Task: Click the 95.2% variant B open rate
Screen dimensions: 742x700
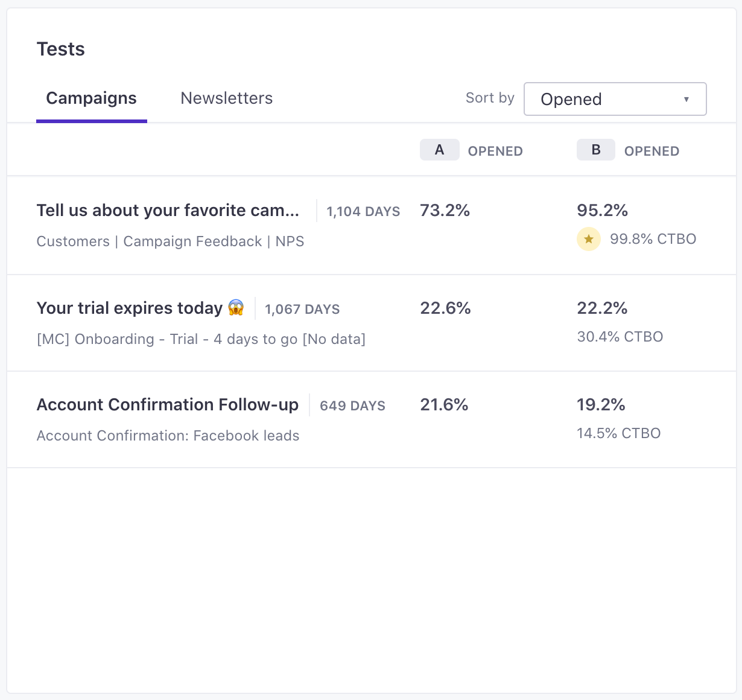Action: coord(602,211)
